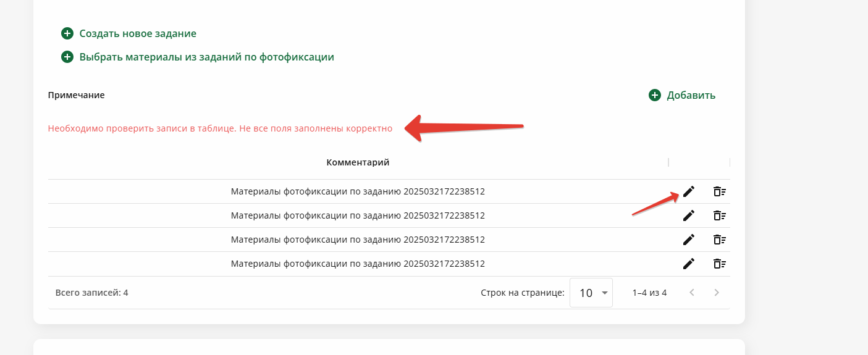The image size is (868, 355).
Task: Click the '1–4 из 4' pagination text
Action: coord(649,293)
